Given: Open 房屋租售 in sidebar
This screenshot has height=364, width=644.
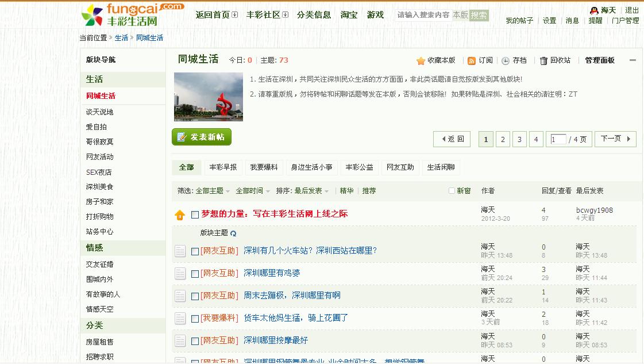Looking at the screenshot, I should (100, 342).
